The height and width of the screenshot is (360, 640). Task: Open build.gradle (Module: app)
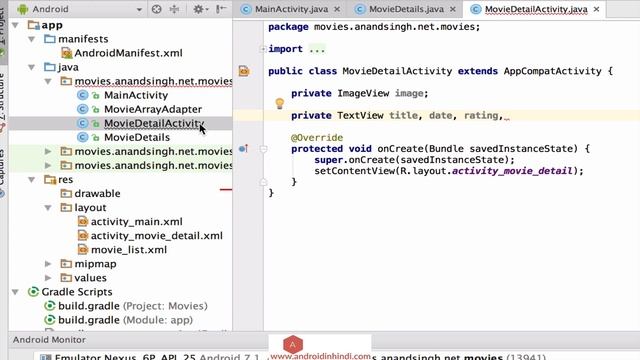125,320
